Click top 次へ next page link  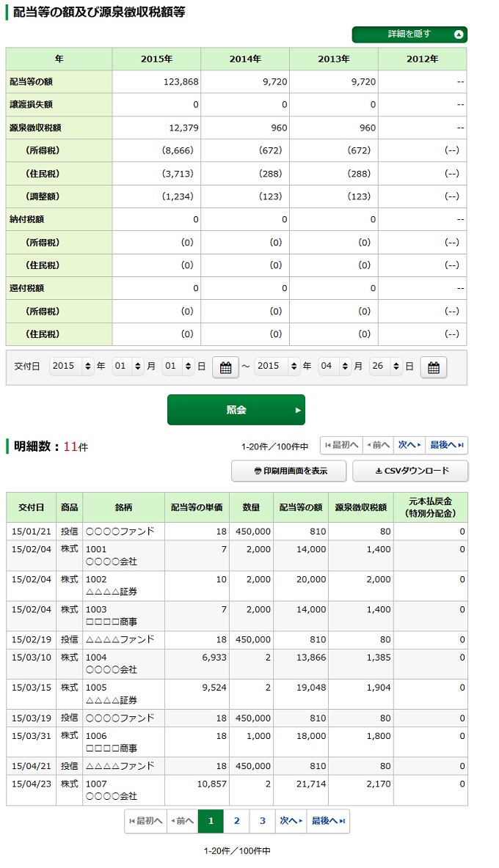(409, 445)
